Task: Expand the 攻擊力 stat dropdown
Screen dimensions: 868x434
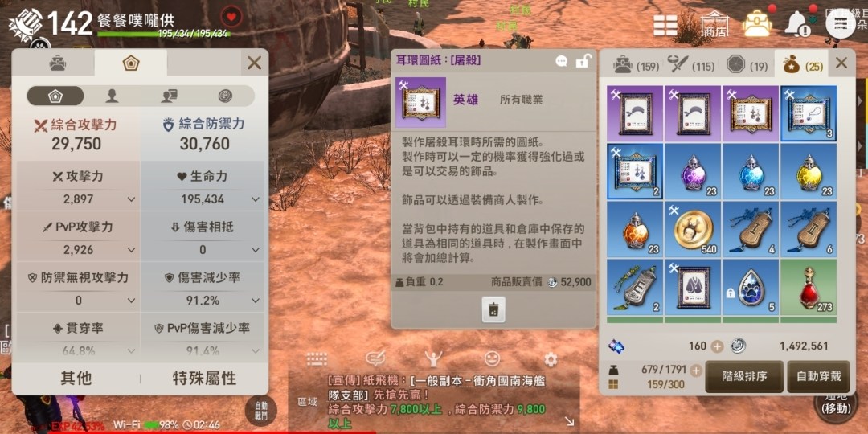Action: click(131, 199)
